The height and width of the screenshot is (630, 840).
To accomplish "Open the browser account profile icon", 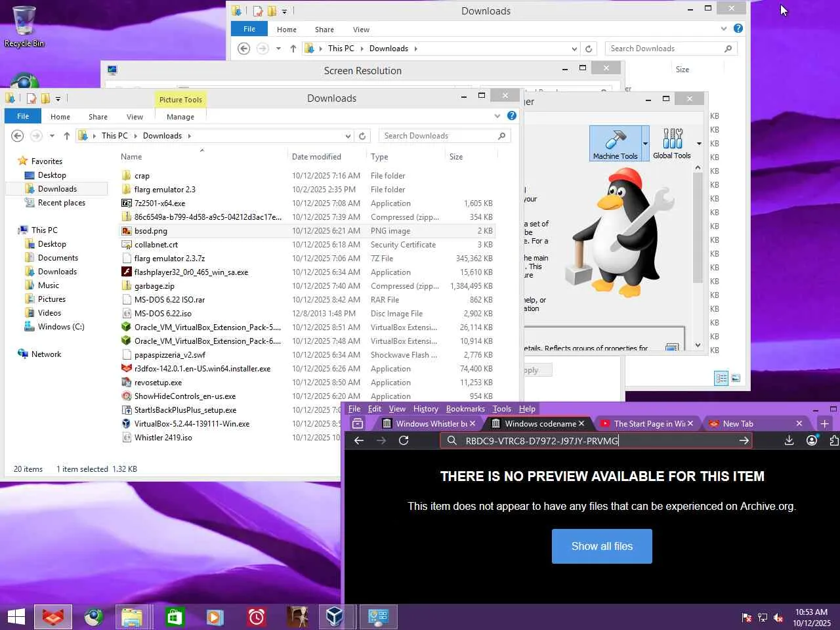I will (812, 440).
